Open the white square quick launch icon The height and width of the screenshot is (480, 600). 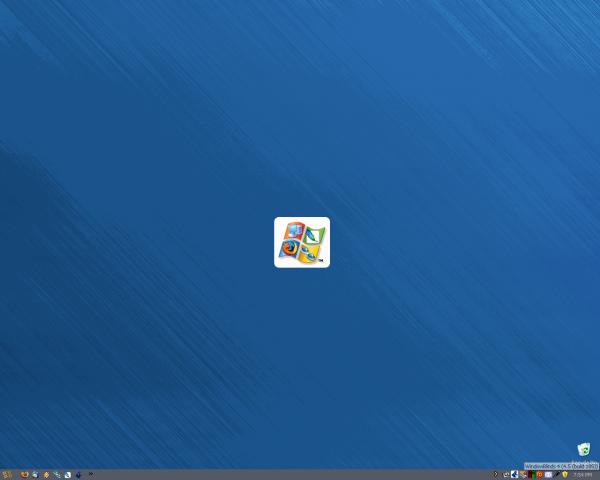68,475
